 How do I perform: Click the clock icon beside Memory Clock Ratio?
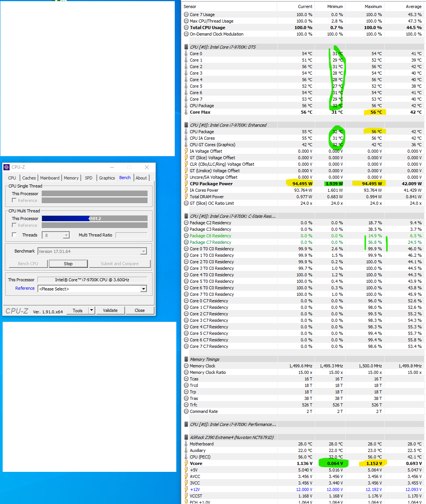pos(186,372)
